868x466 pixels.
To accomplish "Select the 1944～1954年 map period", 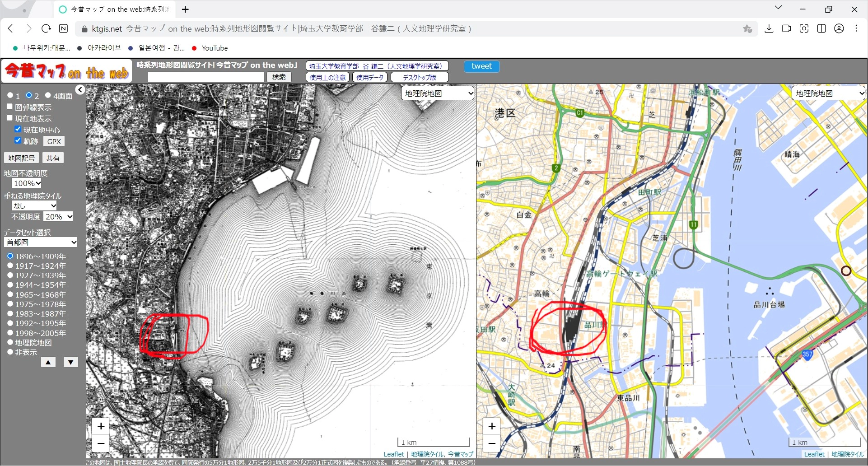I will click(x=10, y=284).
